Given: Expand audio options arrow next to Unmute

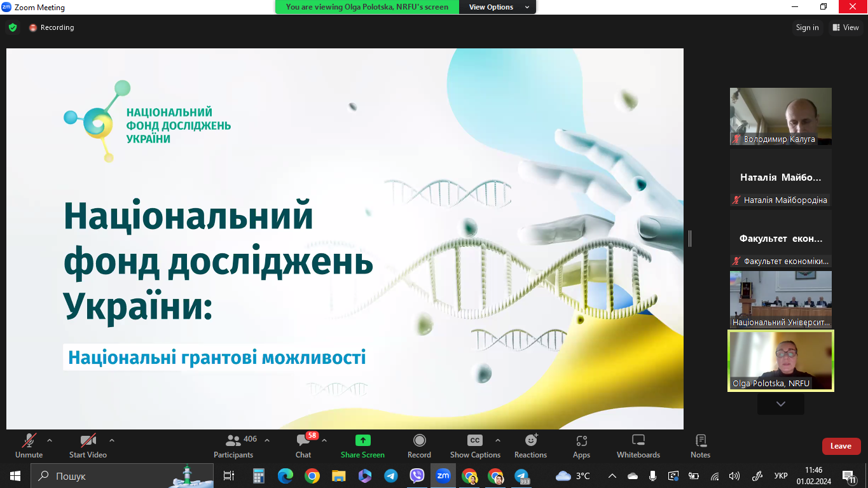Looking at the screenshot, I should click(x=50, y=440).
